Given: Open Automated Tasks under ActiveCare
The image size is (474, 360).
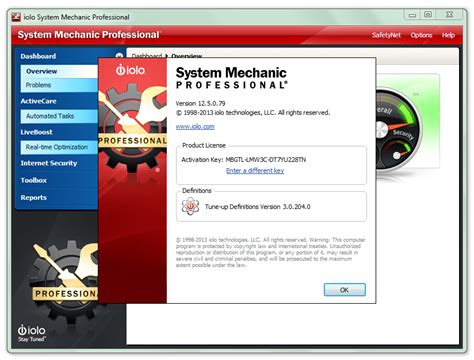Looking at the screenshot, I should pyautogui.click(x=59, y=116).
